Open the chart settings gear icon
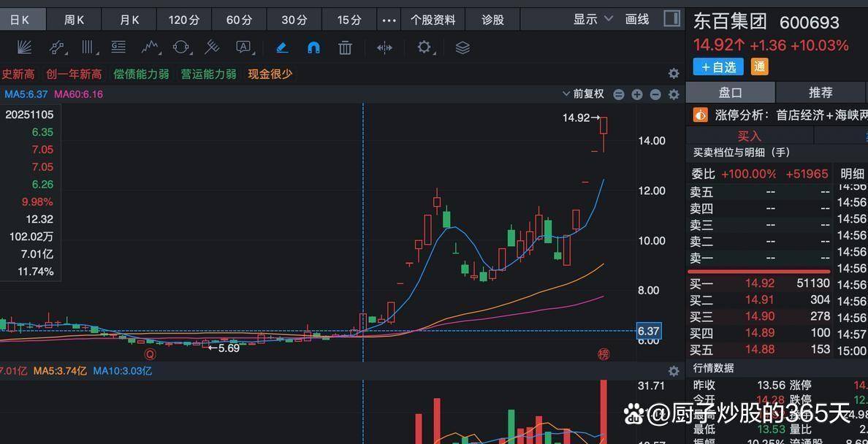This screenshot has height=444, width=868. 425,47
